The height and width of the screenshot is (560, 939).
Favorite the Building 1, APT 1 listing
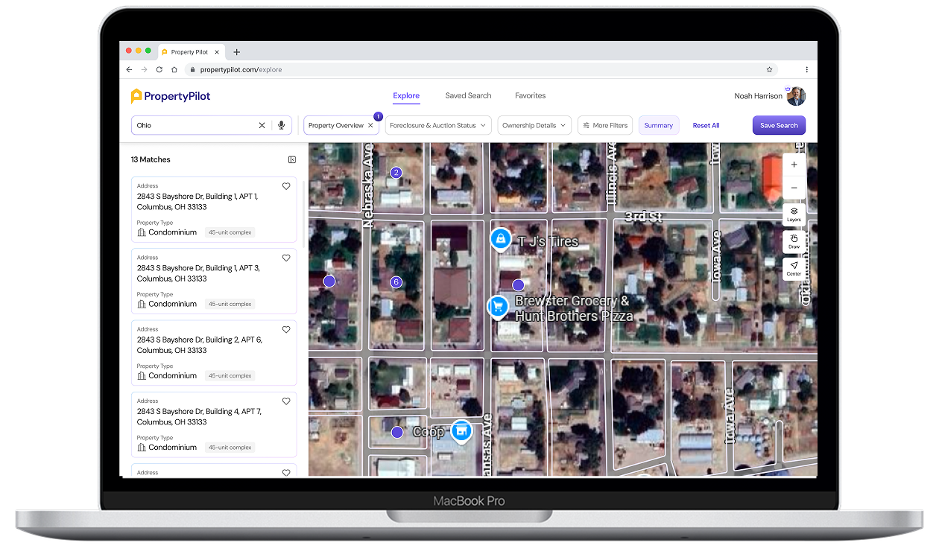[286, 186]
